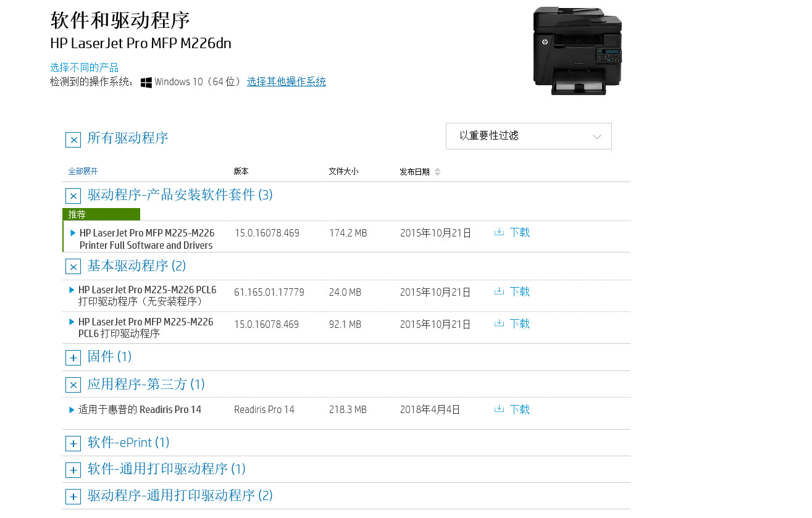Click the 全部展开 link

click(83, 172)
